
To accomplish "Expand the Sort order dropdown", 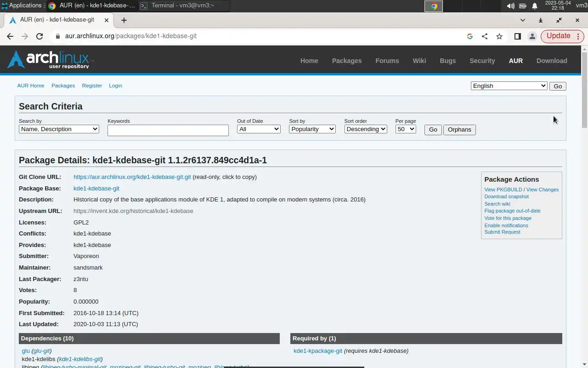I will pos(366,129).
